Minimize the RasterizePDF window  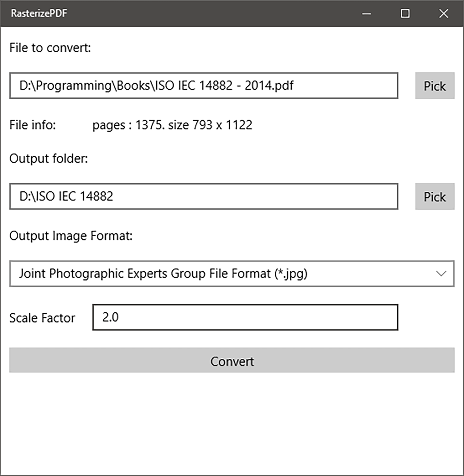click(x=367, y=14)
